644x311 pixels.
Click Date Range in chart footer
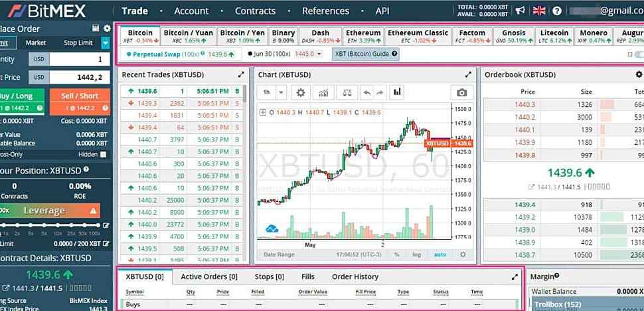pyautogui.click(x=280, y=255)
